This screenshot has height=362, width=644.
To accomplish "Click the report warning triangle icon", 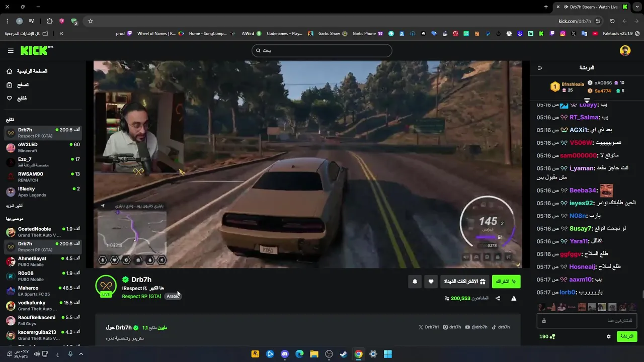I will tap(514, 298).
